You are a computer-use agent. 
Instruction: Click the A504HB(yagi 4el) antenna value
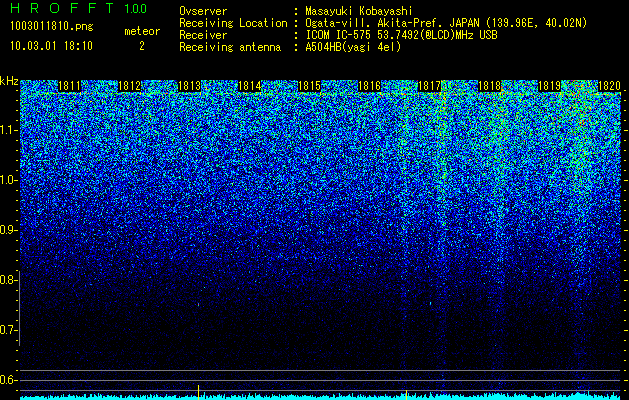pos(353,47)
